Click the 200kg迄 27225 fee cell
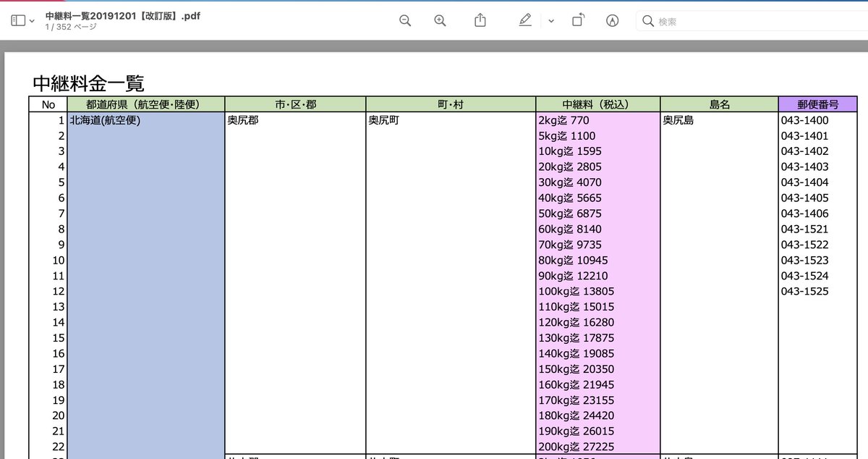Image resolution: width=868 pixels, height=459 pixels. [576, 447]
